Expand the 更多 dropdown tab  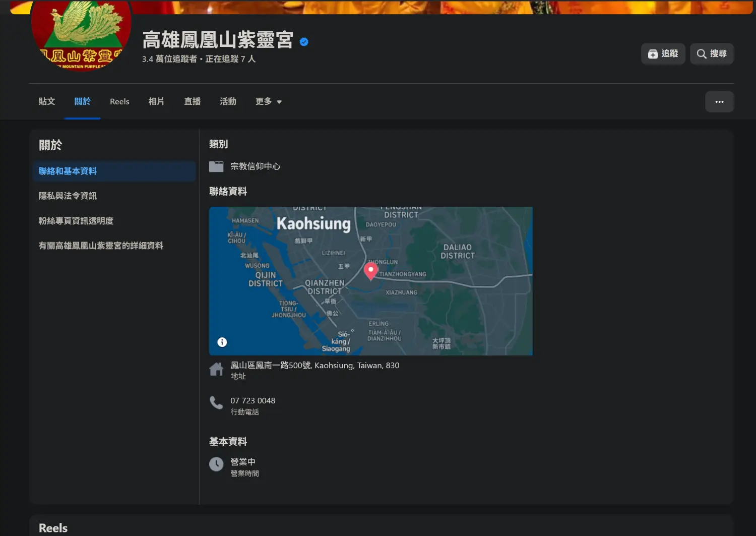coord(268,102)
